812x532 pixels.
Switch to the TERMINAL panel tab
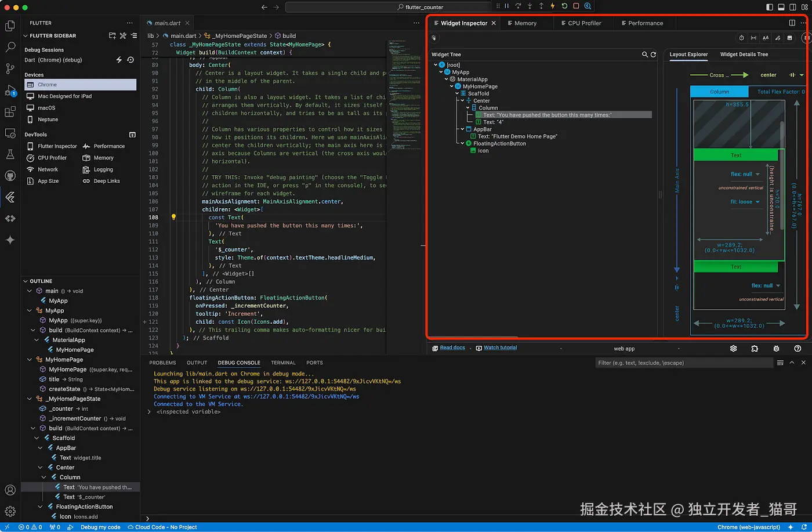coord(283,363)
